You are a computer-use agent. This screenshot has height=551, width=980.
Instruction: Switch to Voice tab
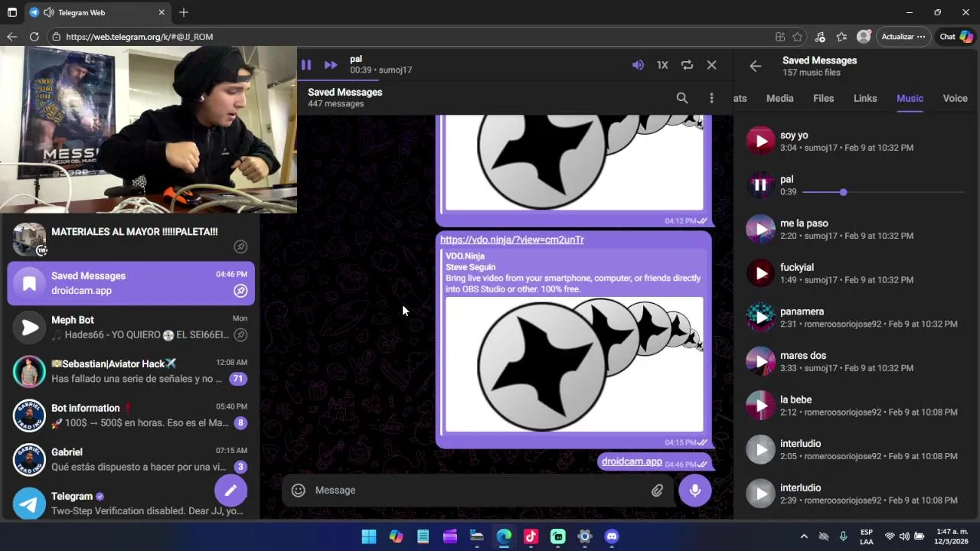tap(955, 98)
